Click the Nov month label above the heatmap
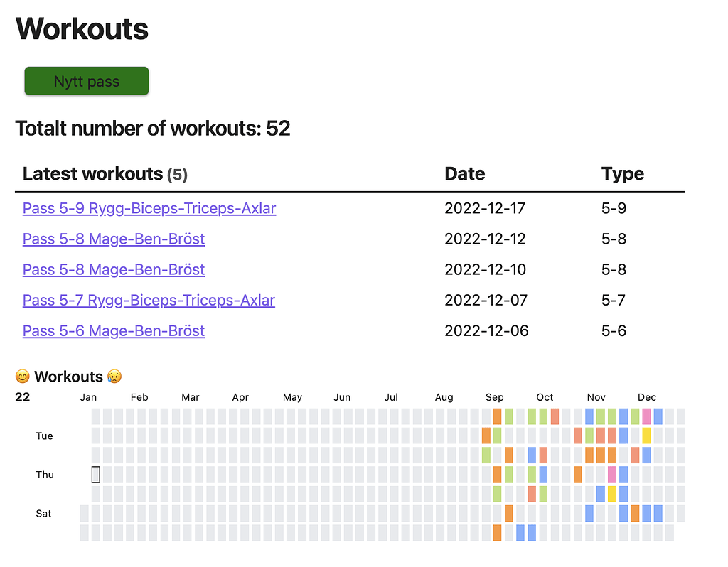This screenshot has width=728, height=567. point(596,397)
